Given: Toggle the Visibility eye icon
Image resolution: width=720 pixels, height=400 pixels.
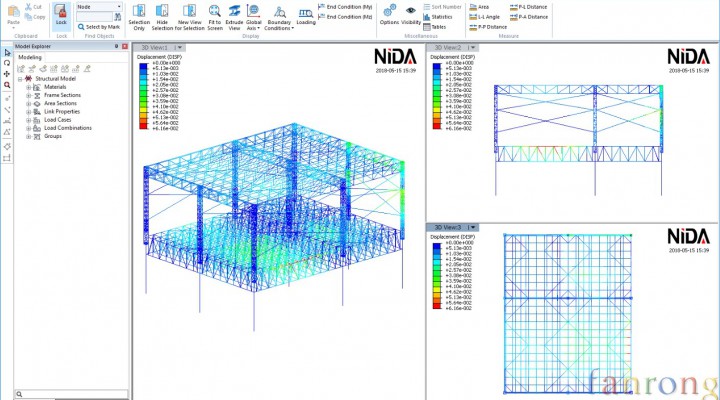Looking at the screenshot, I should pyautogui.click(x=411, y=10).
